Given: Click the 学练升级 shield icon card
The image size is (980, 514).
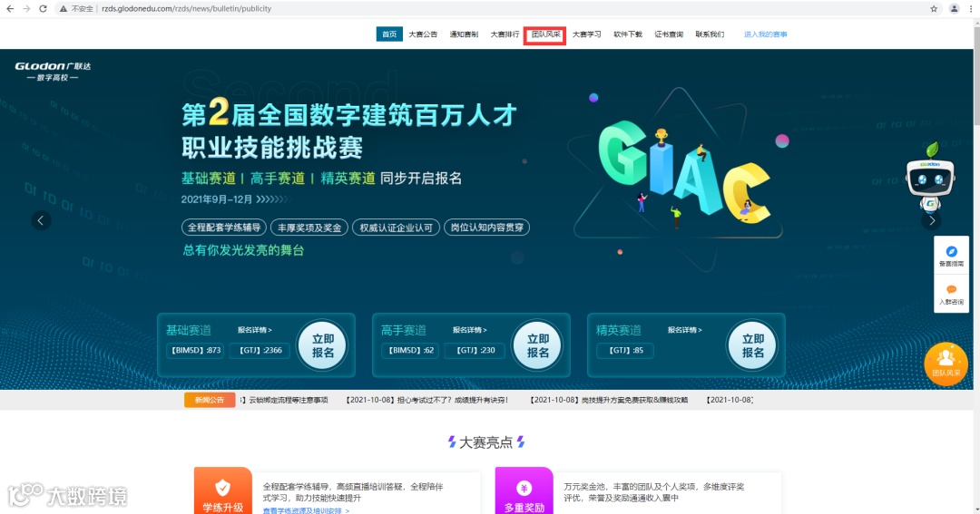Looking at the screenshot, I should [x=222, y=491].
